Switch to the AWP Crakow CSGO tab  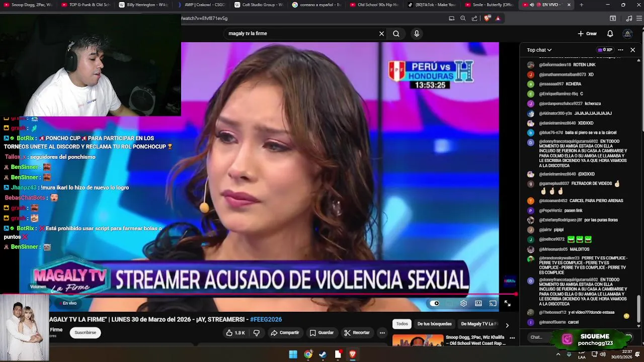(202, 5)
